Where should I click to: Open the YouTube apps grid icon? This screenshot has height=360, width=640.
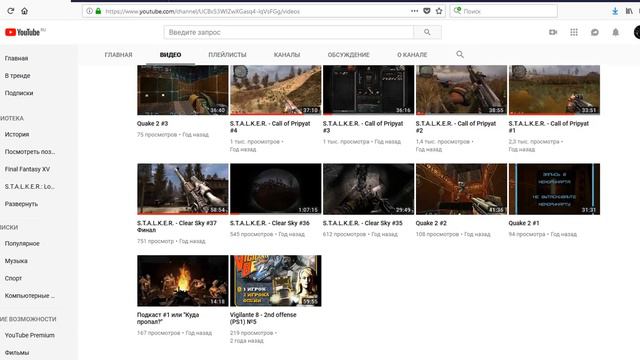pos(574,32)
